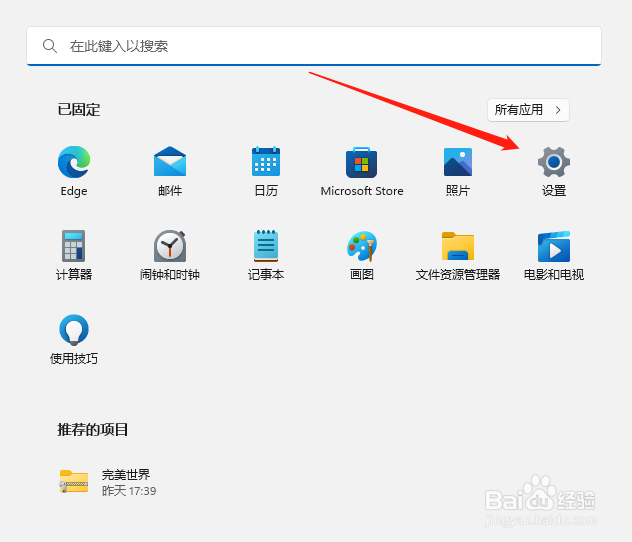632x542 pixels.
Task: Launch 闹钟和时钟 clock app
Action: pos(170,246)
